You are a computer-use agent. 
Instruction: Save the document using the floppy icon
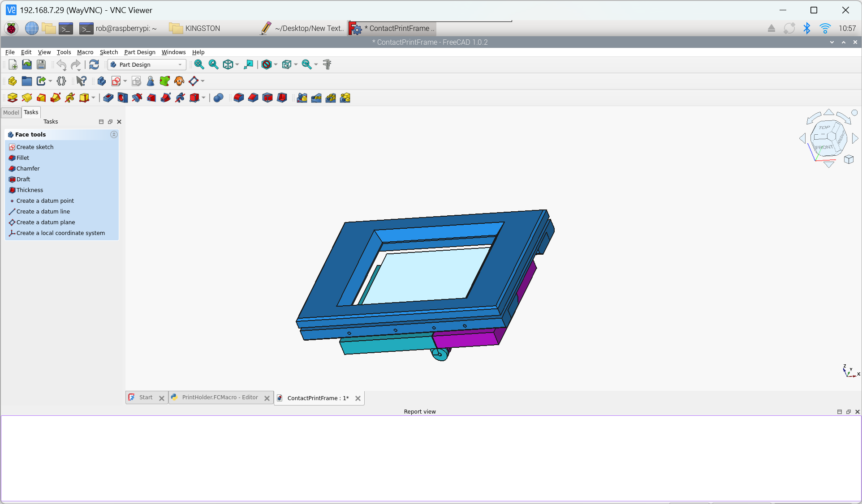point(41,64)
